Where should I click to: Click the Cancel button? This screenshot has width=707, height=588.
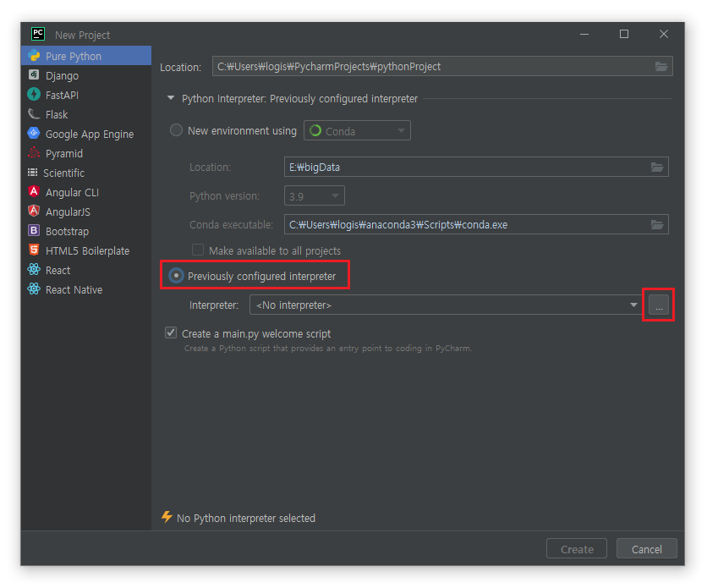(x=647, y=549)
